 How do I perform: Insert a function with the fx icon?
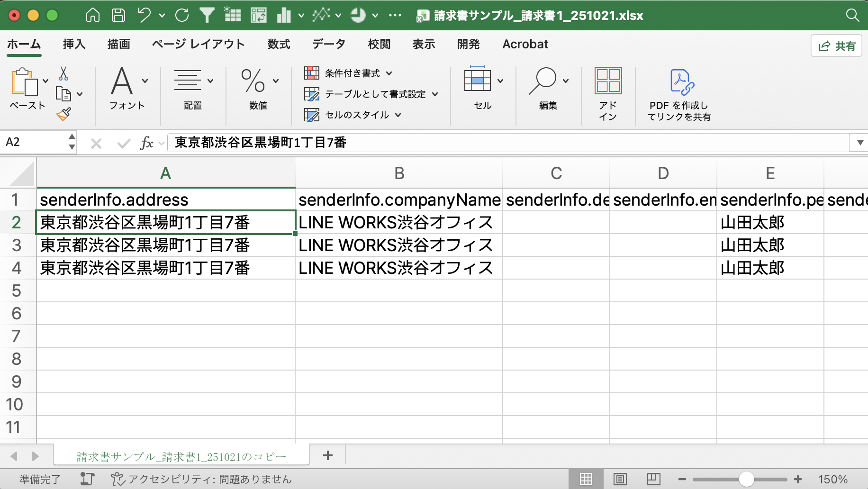tap(147, 142)
